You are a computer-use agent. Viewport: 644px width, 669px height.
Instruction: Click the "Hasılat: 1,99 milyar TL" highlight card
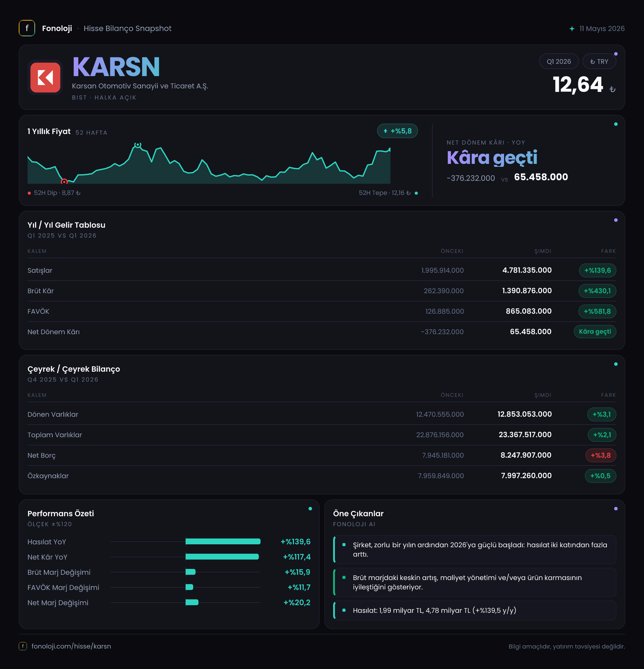pyautogui.click(x=475, y=610)
